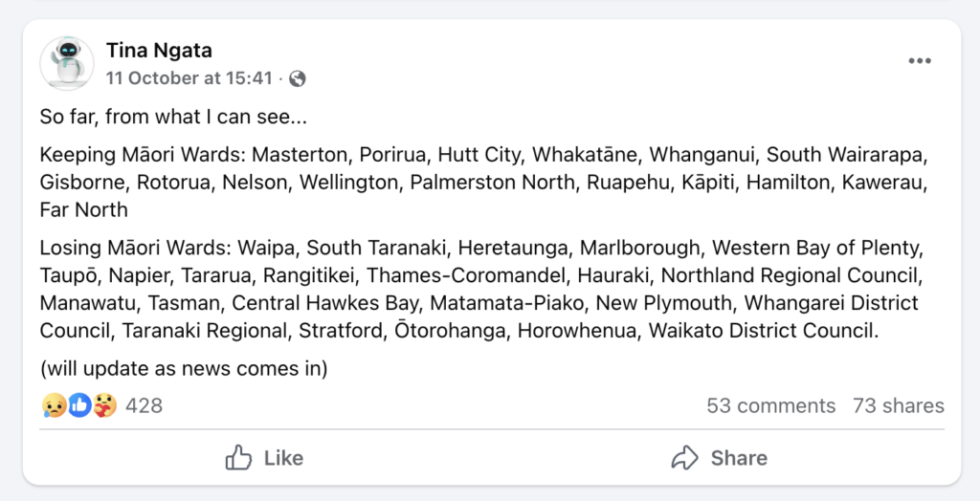Click the blue thumbs-up reaction badge
The width and height of the screenshot is (980, 501).
pyautogui.click(x=79, y=405)
